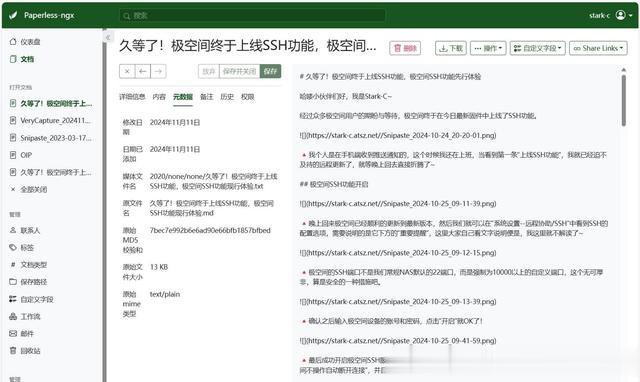The width and height of the screenshot is (640, 382).
Task: Click the MD5 checksum value 7bec7e99...
Action: [x=210, y=231]
